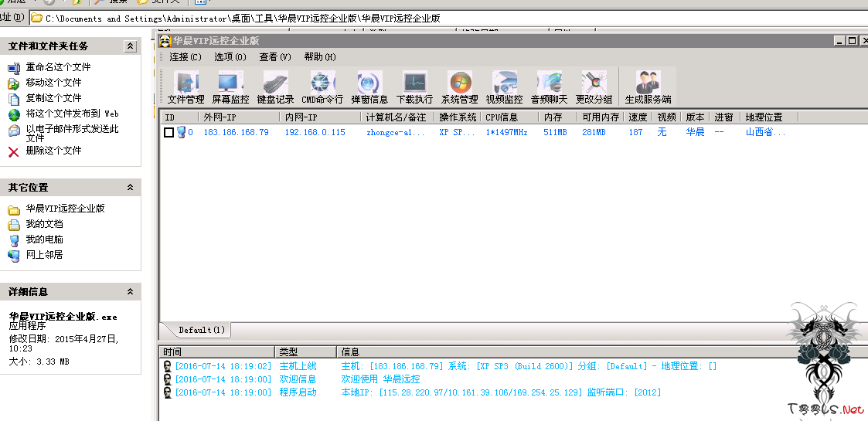This screenshot has width=868, height=421.
Task: Open the 帮助(H) menu
Action: [320, 57]
